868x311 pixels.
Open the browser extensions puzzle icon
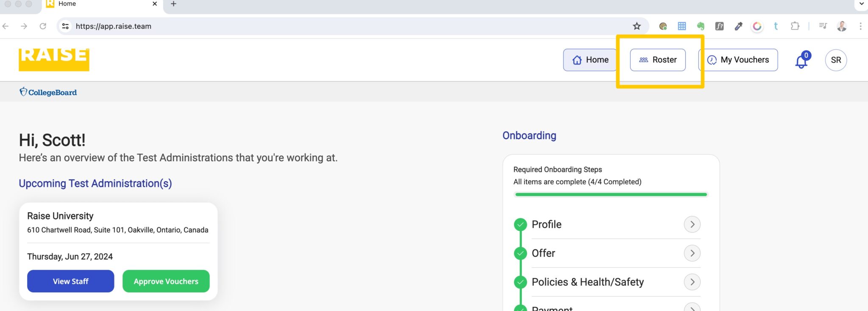tap(795, 26)
